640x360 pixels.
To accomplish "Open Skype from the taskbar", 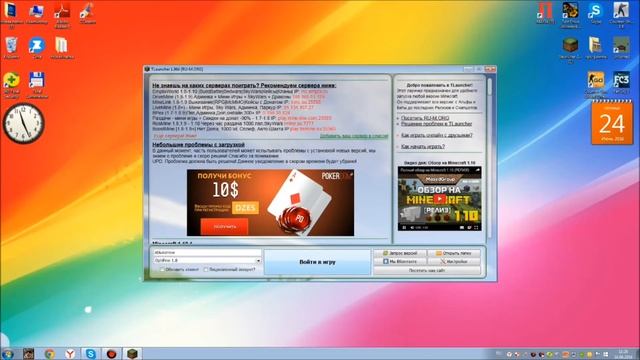I will (x=91, y=354).
